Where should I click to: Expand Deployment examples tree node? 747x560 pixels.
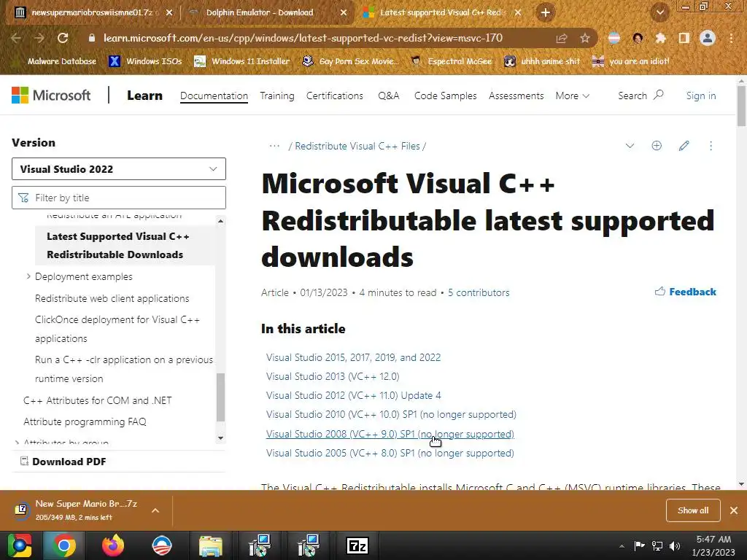28,276
